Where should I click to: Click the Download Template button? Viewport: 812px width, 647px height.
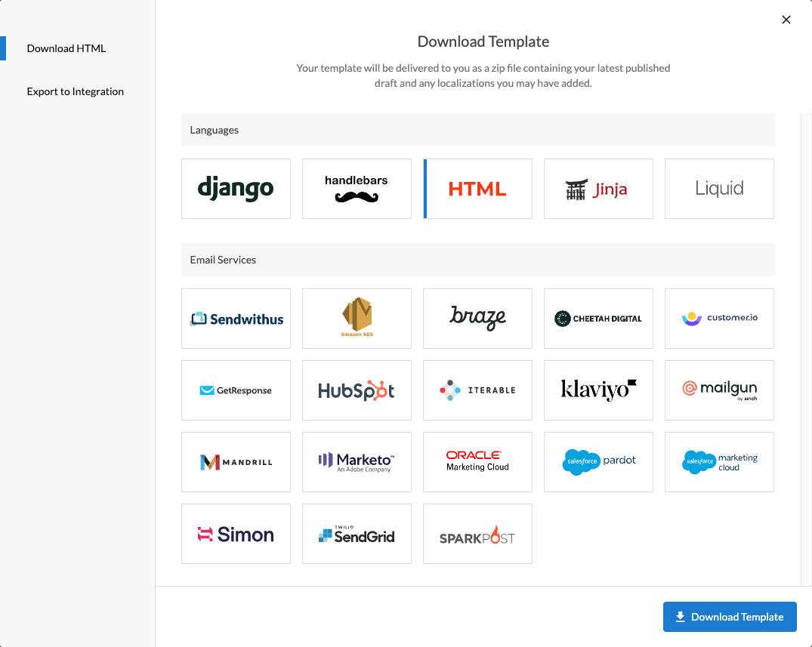(x=730, y=617)
